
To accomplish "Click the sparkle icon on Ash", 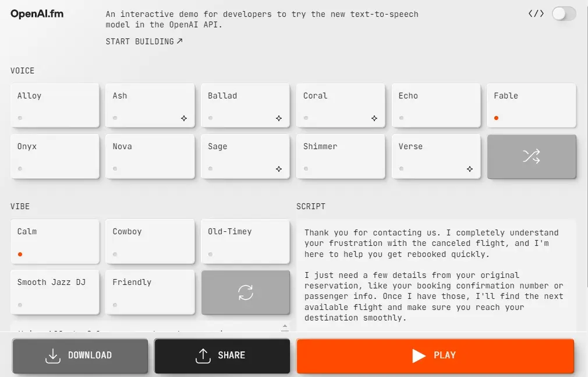I will pos(184,118).
